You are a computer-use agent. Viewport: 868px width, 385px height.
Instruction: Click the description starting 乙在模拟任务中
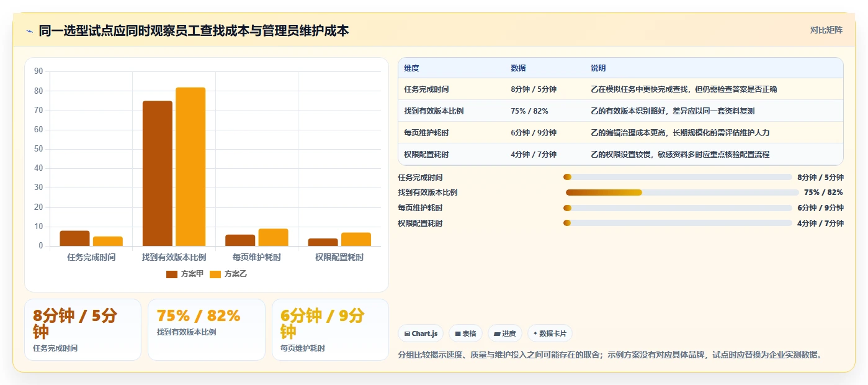coord(684,89)
